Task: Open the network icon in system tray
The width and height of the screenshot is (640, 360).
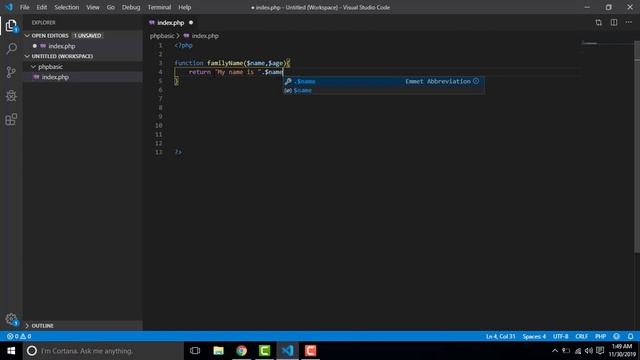Action: tap(578, 351)
